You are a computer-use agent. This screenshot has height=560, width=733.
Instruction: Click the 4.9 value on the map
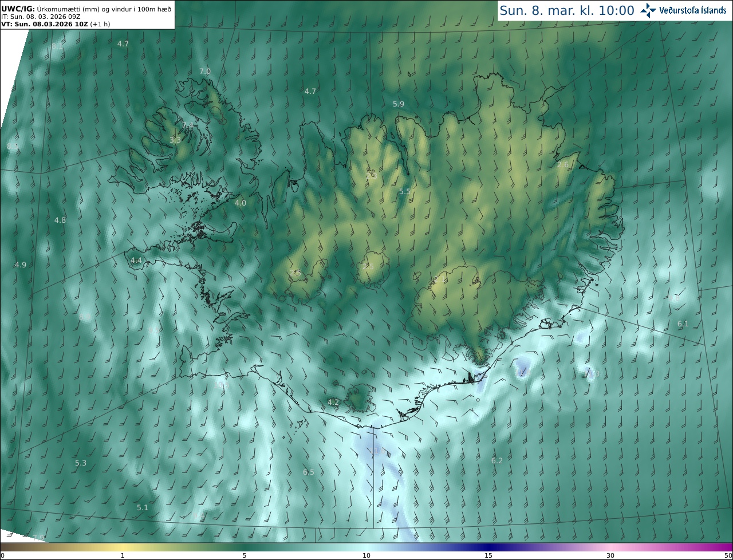(21, 265)
